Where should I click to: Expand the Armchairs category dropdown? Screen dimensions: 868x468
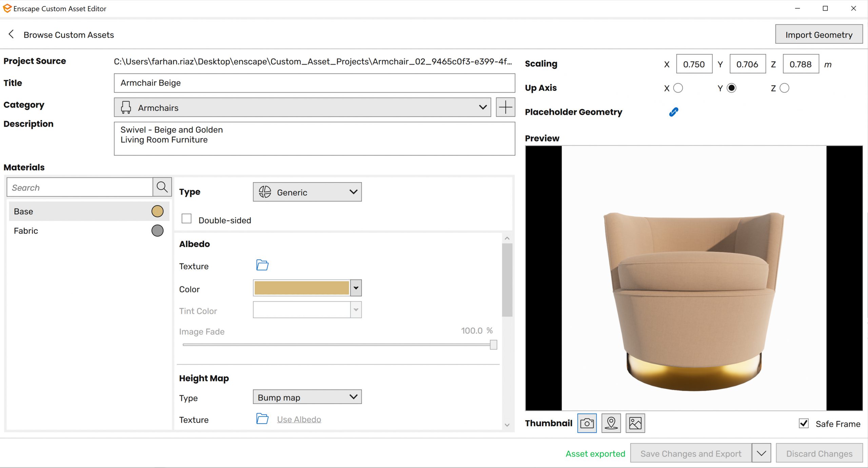[x=302, y=108]
